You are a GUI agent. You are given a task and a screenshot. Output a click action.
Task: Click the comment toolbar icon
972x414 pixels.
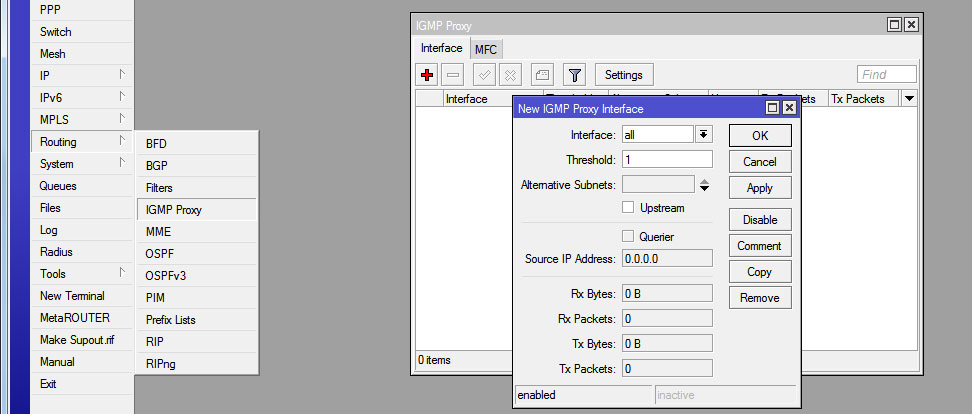(541, 75)
